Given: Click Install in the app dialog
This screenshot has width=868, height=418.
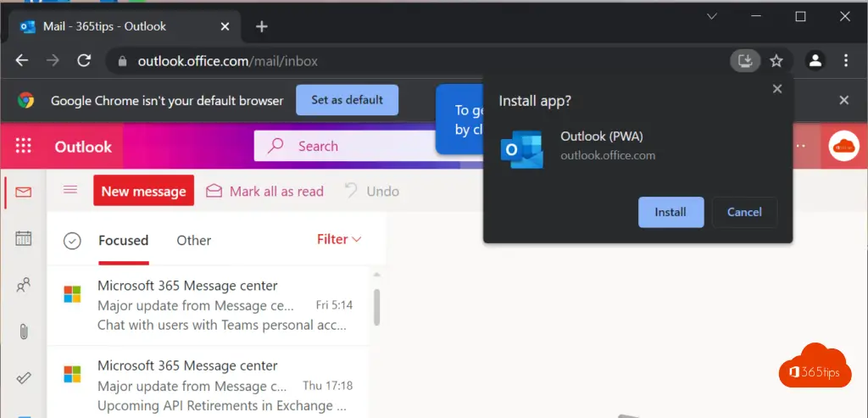Looking at the screenshot, I should (670, 212).
